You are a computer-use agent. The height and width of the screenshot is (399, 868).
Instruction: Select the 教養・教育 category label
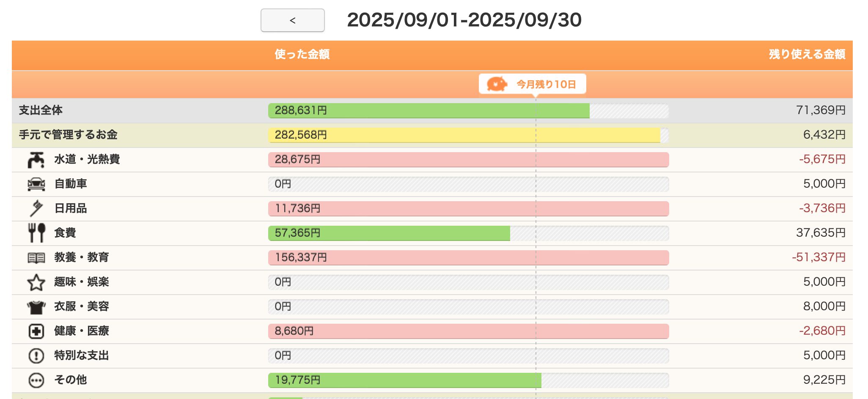(82, 257)
